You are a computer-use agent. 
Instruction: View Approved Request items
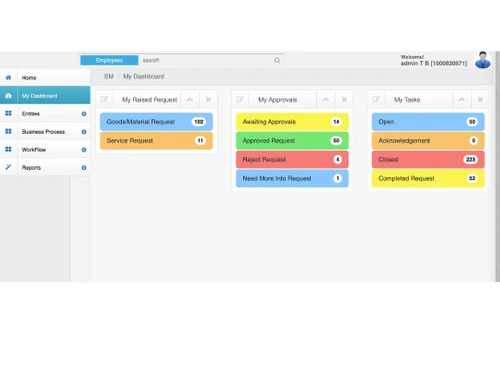tap(292, 141)
